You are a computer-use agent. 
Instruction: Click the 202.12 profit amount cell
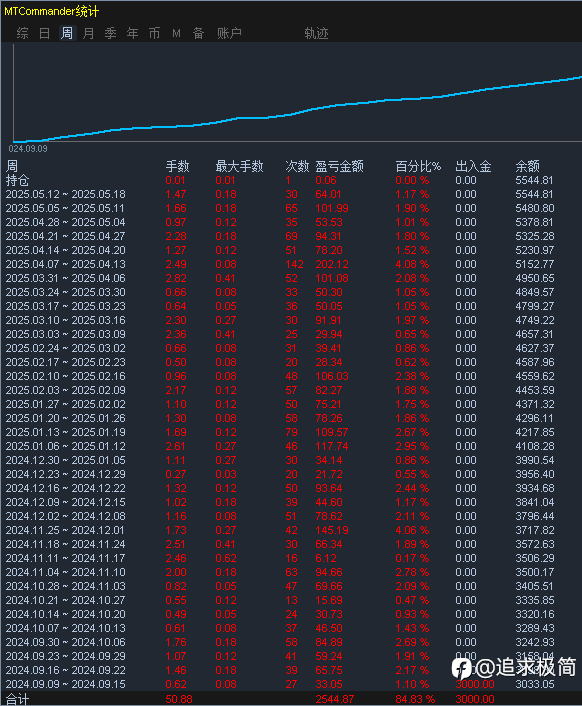click(x=332, y=264)
